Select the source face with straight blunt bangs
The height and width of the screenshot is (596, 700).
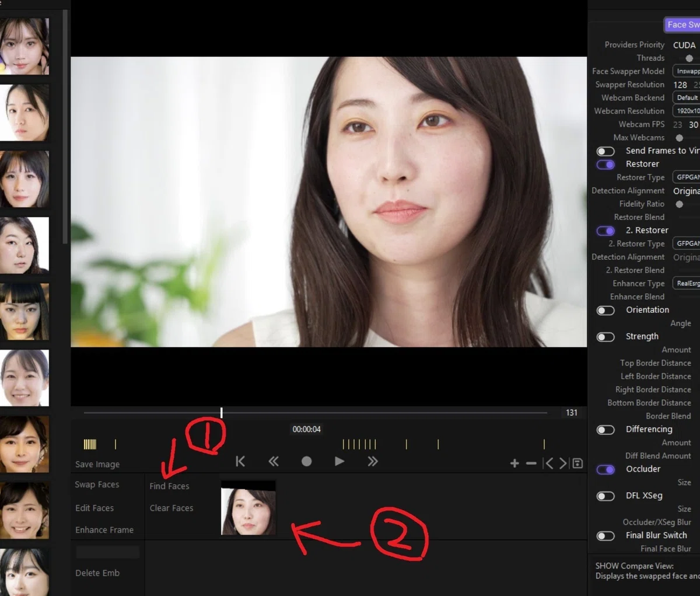click(x=24, y=312)
